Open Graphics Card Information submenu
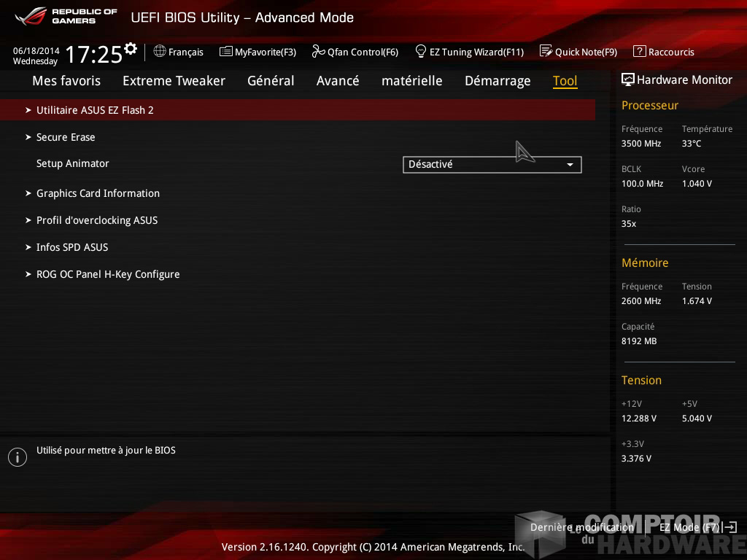 [x=98, y=193]
